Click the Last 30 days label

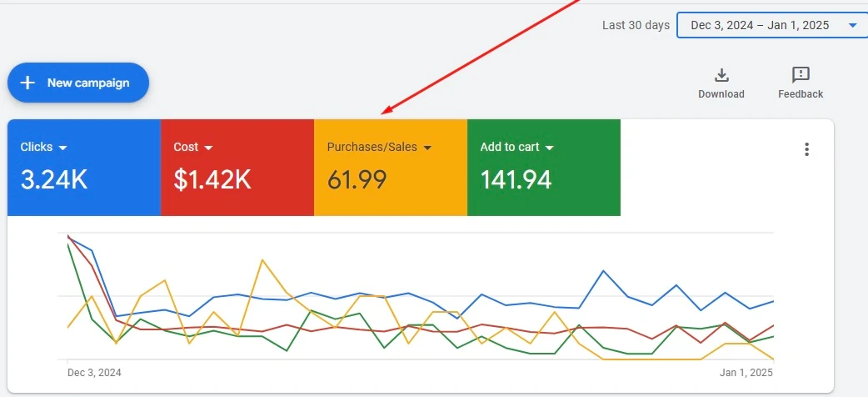pyautogui.click(x=636, y=26)
